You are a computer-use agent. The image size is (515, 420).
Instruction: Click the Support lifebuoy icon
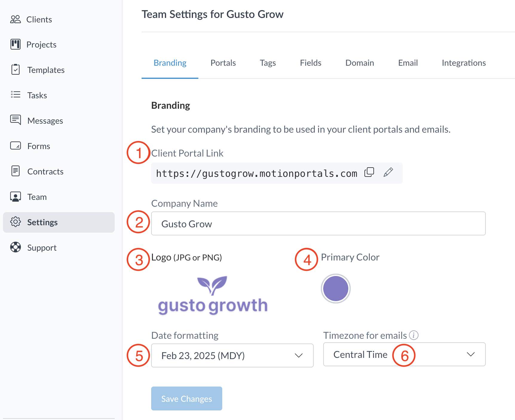pyautogui.click(x=16, y=247)
